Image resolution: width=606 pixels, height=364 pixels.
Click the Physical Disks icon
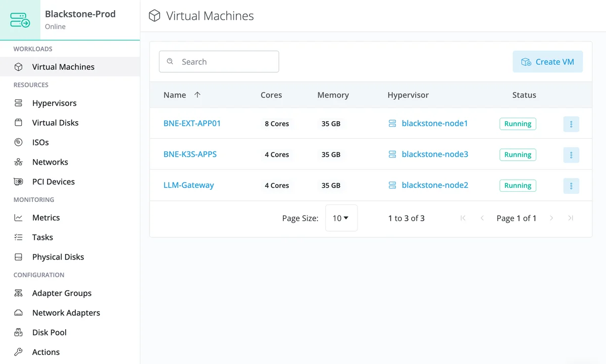(18, 257)
